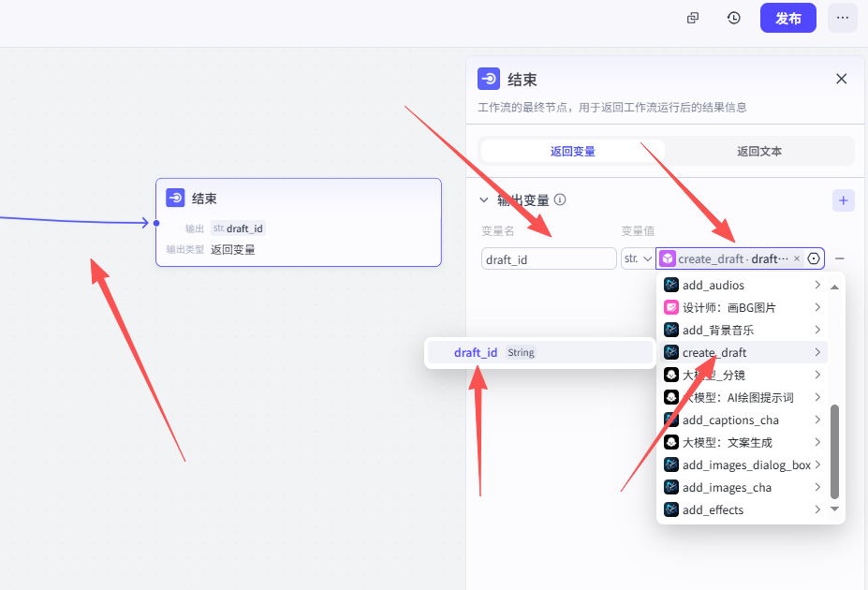
Task: Collapse the 输出变量 section
Action: pos(484,199)
